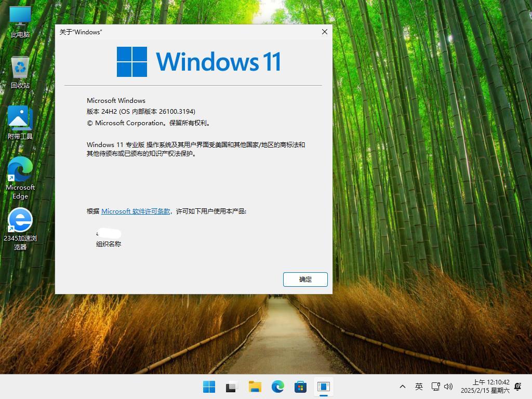This screenshot has height=399, width=532.
Task: Select the Microsoft Edge desktop shortcut
Action: [x=20, y=178]
